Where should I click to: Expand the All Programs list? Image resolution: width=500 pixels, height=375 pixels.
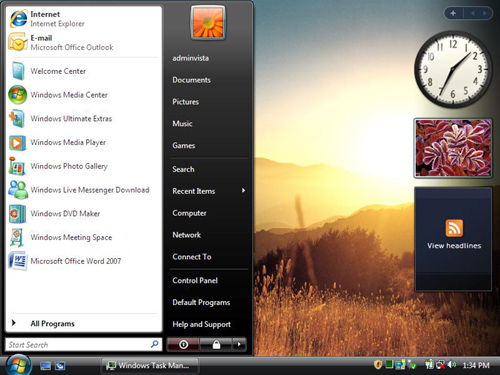[x=83, y=323]
